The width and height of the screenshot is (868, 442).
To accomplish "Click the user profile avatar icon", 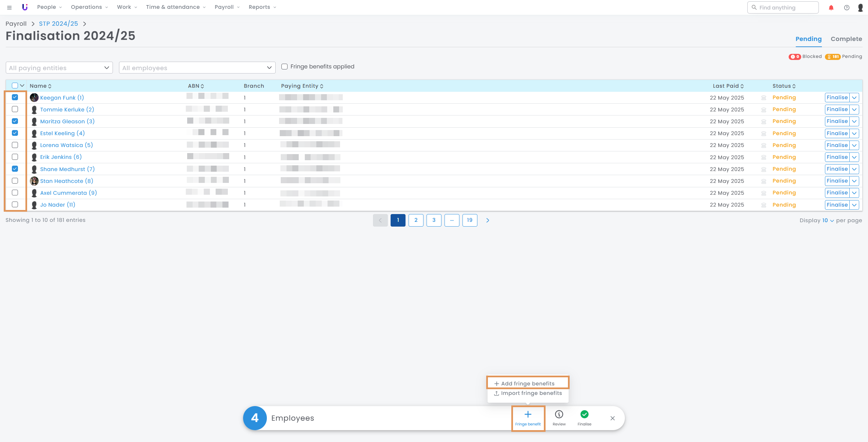I will (x=860, y=7).
